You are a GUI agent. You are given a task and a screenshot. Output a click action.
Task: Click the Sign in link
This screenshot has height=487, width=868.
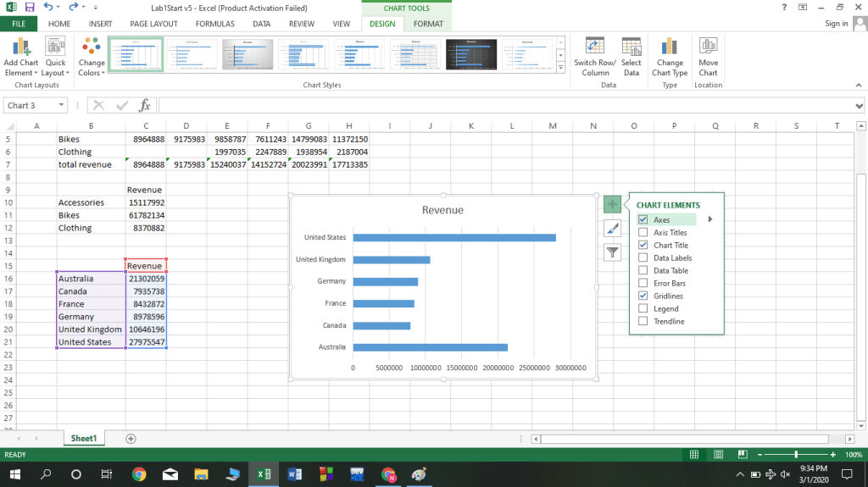(836, 24)
